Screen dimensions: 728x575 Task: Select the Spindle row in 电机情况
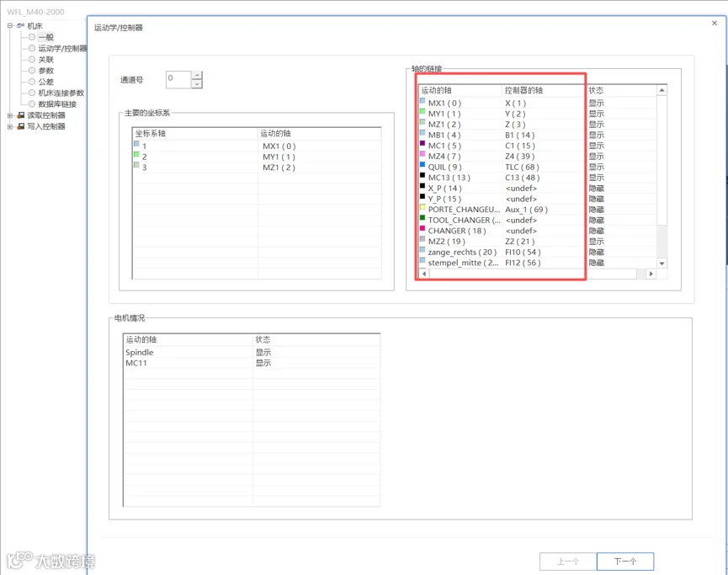click(x=252, y=353)
